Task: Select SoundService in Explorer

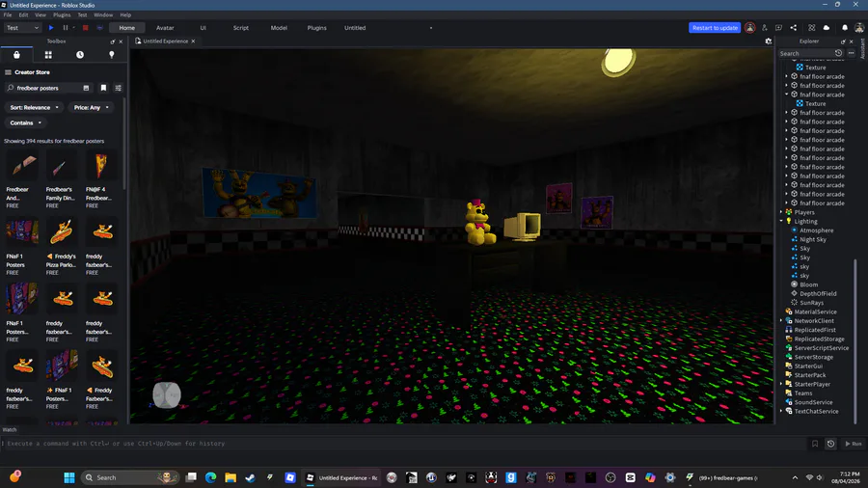Action: click(x=813, y=402)
